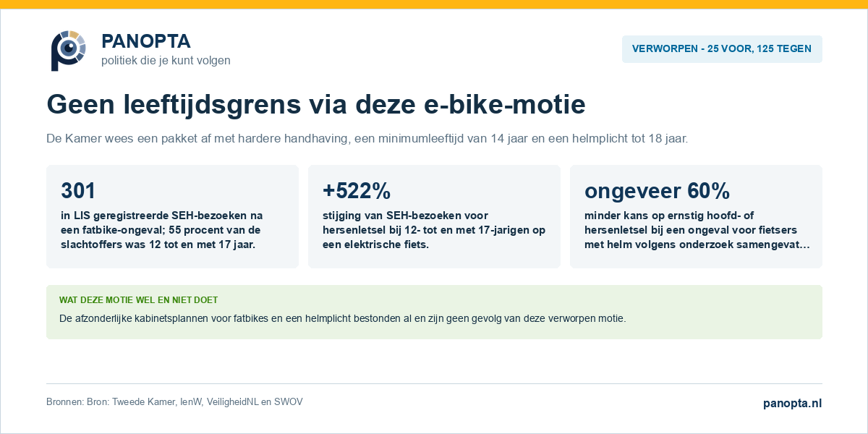Click the subtitle about minimumleeftijd van 14 jaar
The height and width of the screenshot is (434, 868).
click(367, 138)
